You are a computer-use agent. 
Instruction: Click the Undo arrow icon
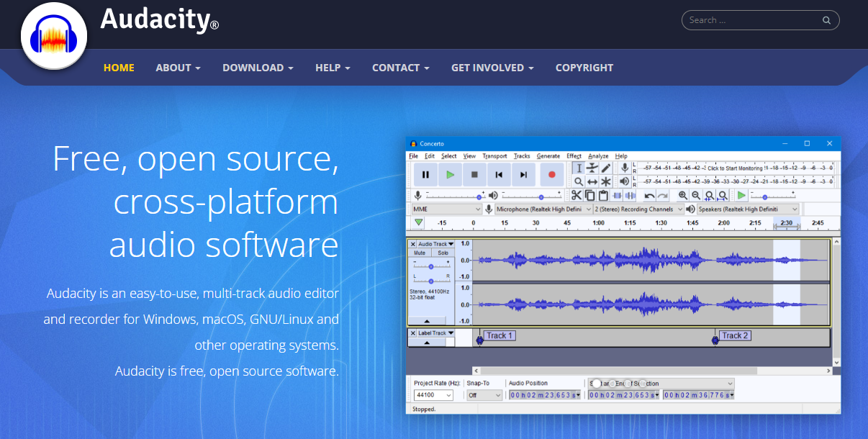[649, 195]
